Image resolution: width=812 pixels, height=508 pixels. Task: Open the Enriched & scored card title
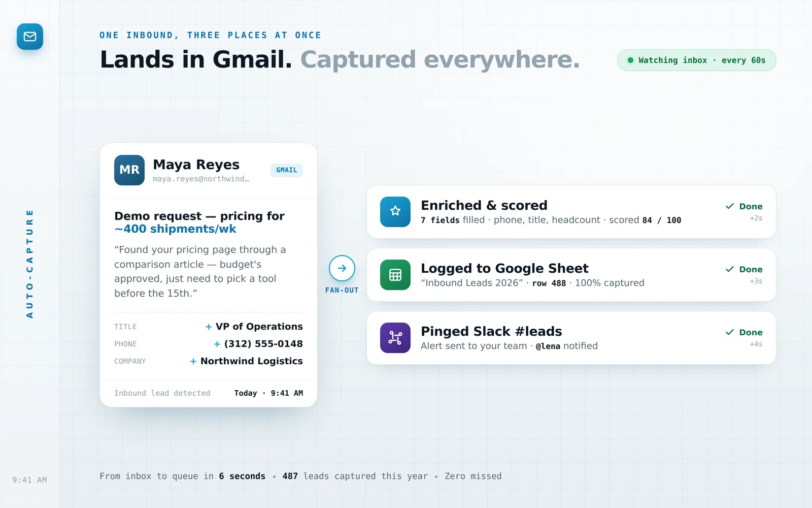click(x=484, y=205)
